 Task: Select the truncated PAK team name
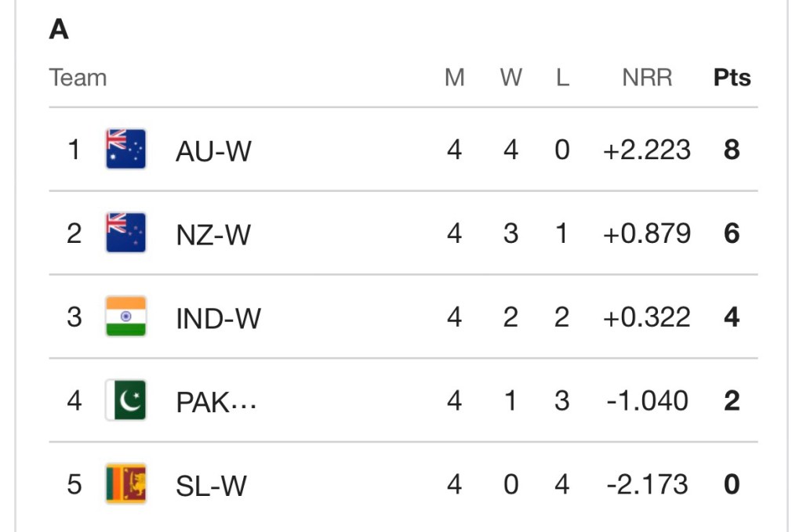point(216,402)
